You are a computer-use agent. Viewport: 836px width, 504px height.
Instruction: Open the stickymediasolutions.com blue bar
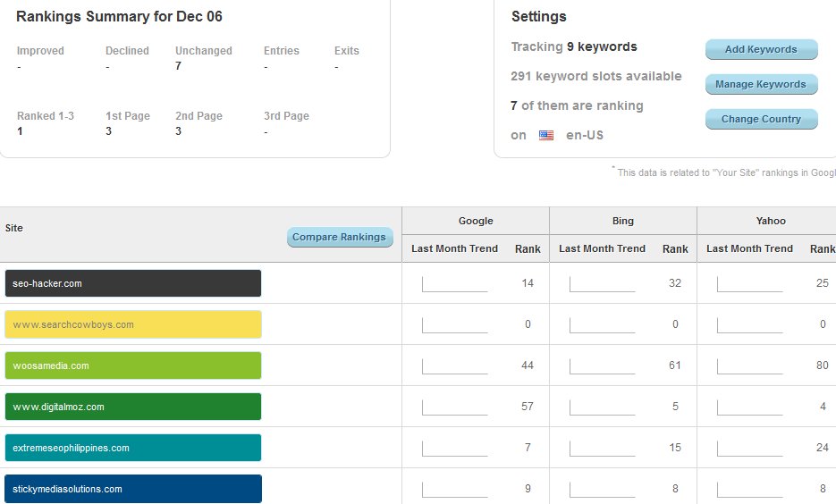click(133, 489)
